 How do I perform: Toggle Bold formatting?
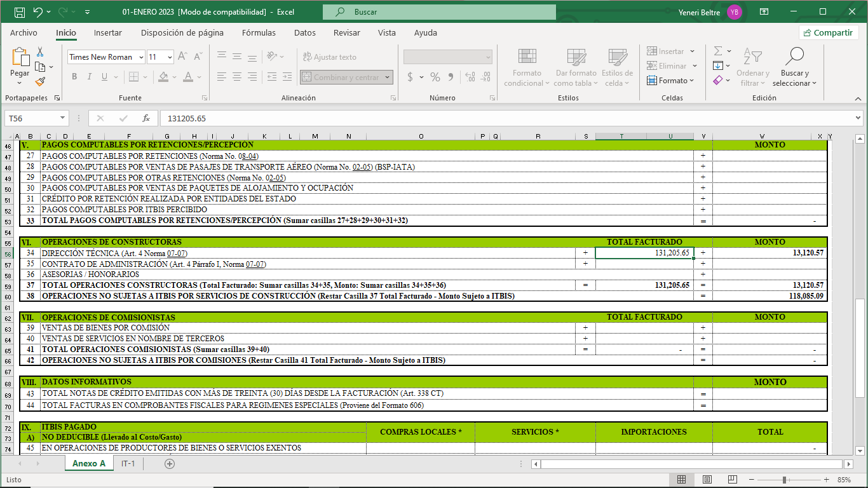click(74, 77)
